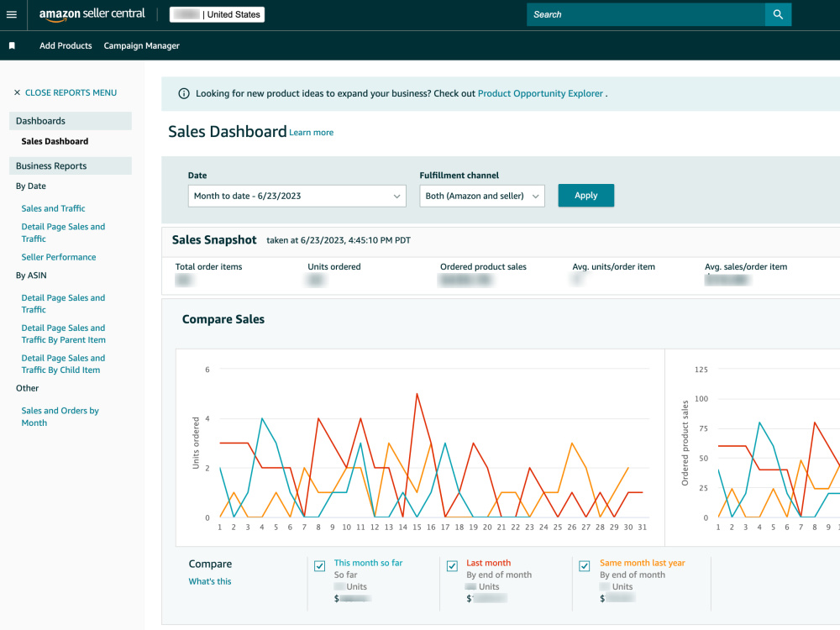
Task: Open the Date range dropdown
Action: tap(297, 196)
